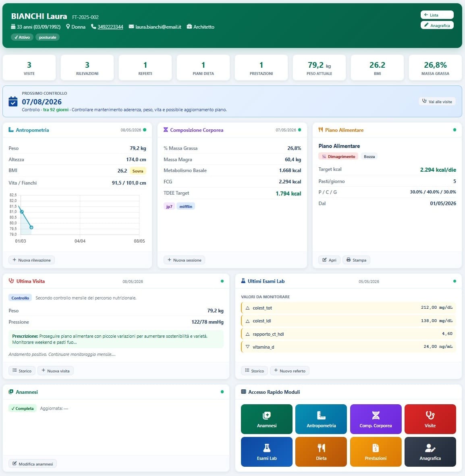Click Modifica anamnesi button
Image resolution: width=465 pixels, height=476 pixels.
click(33, 464)
